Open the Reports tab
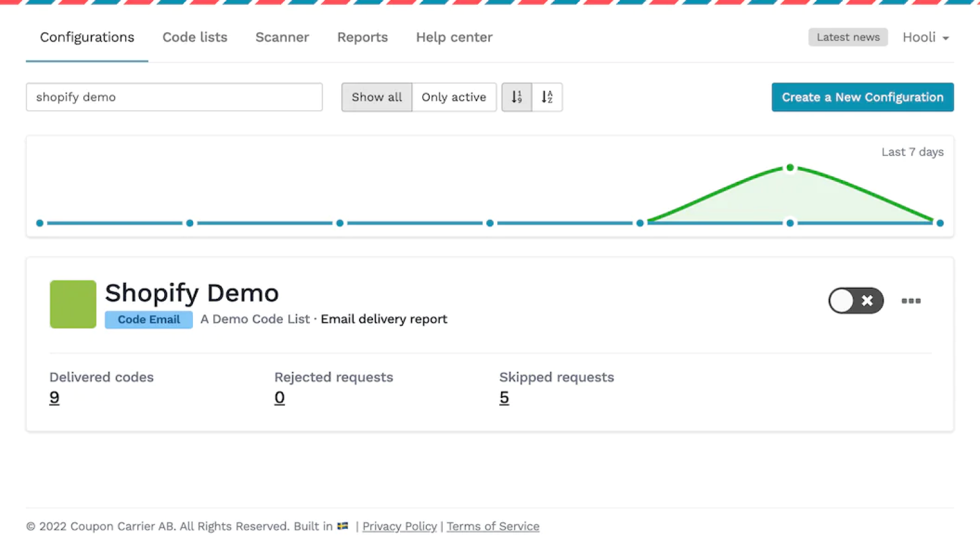 point(363,37)
